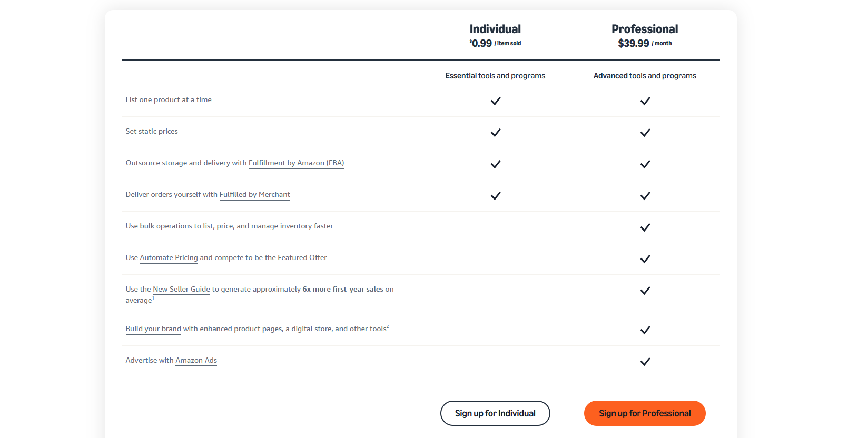Click Professional checkmark for New Seller Guide row
The image size is (868, 438).
point(645,291)
